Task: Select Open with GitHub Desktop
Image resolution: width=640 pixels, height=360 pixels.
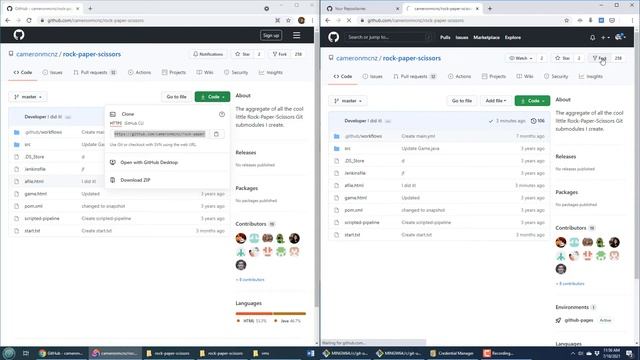Action: (149, 162)
